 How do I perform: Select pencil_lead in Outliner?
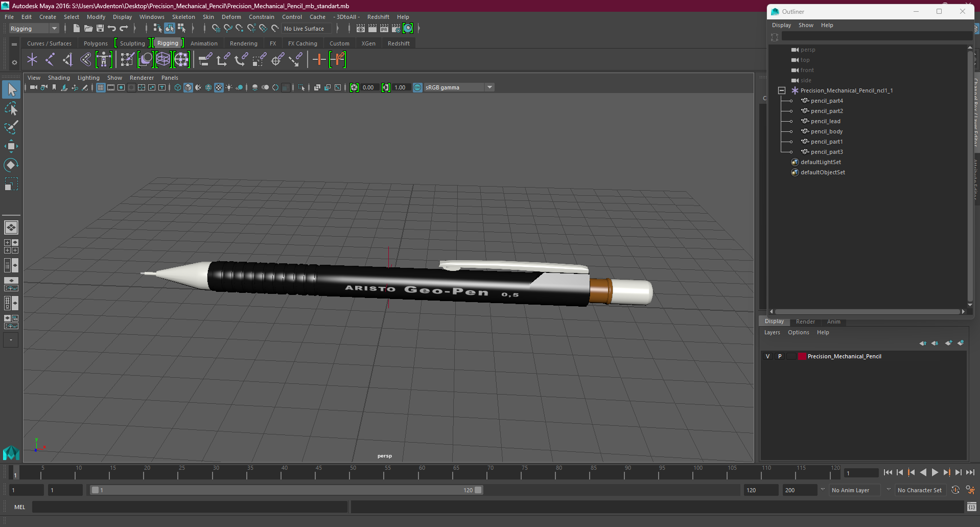(x=825, y=121)
